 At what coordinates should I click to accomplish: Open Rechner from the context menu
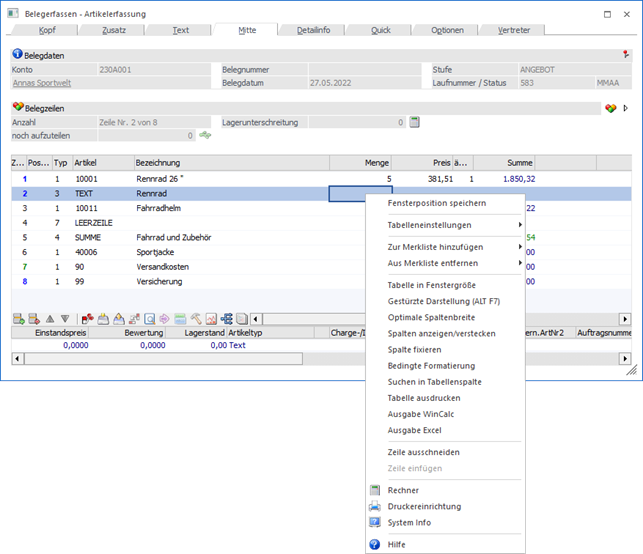coord(403,490)
